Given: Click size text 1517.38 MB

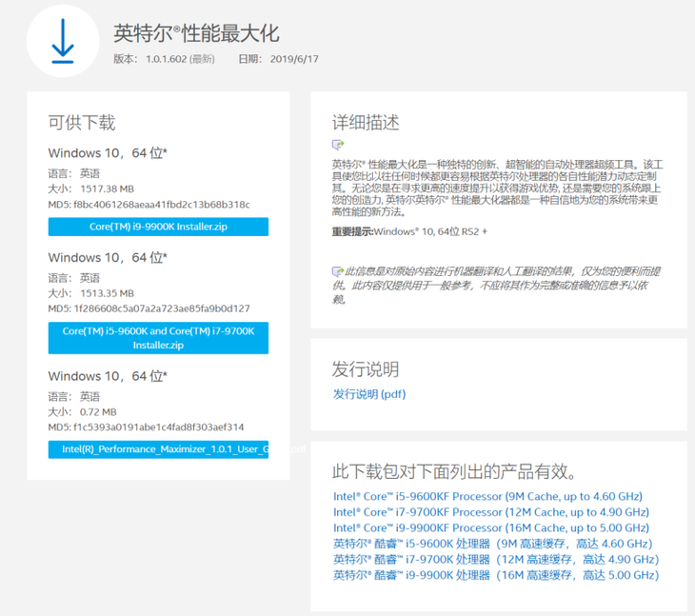Looking at the screenshot, I should coord(107,189).
